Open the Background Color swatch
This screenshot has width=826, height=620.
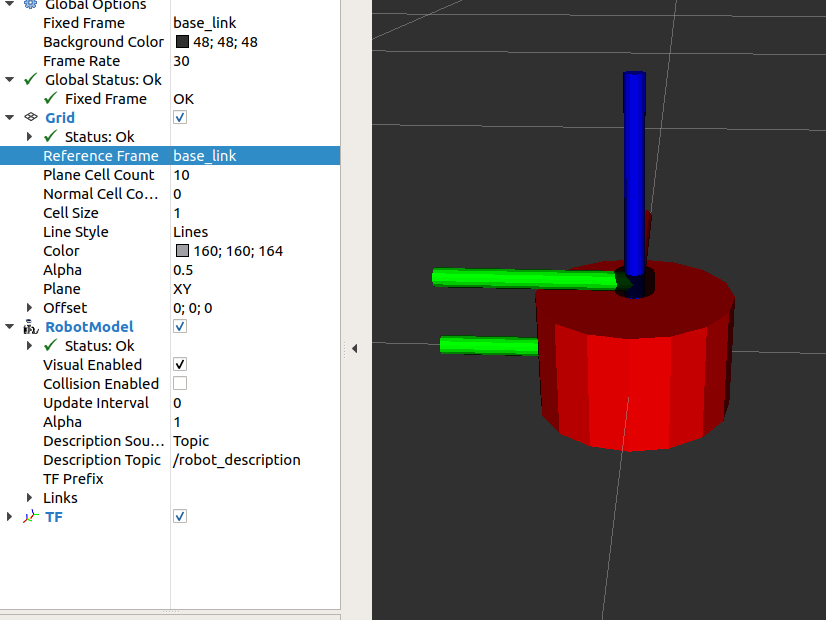(182, 42)
